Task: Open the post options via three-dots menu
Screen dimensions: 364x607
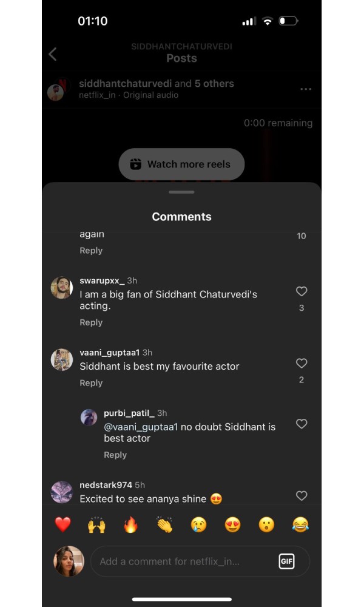Action: click(305, 89)
